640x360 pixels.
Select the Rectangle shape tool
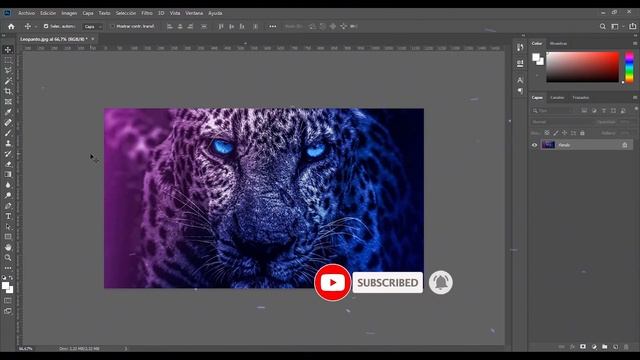coord(8,237)
